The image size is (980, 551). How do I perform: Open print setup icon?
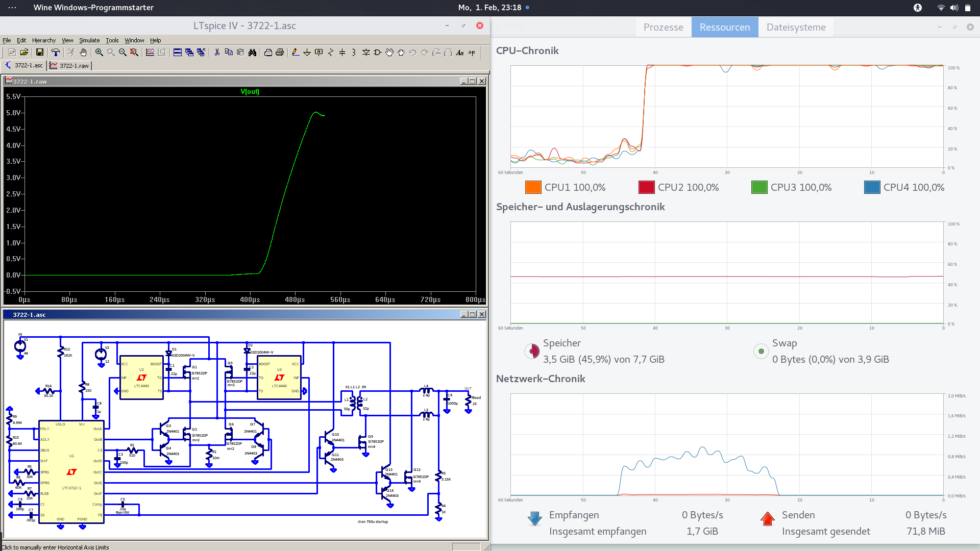[268, 53]
